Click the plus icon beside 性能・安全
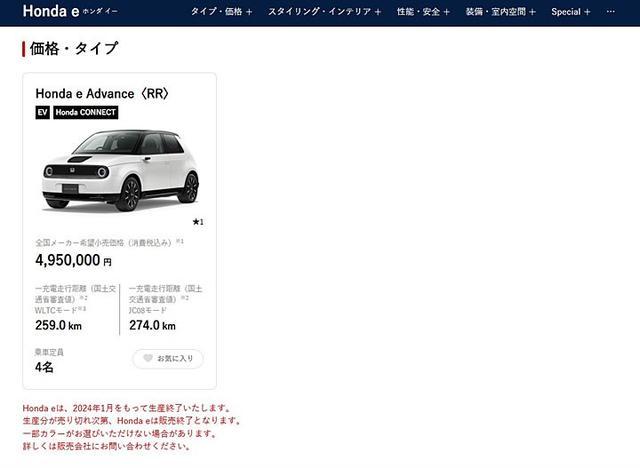640x468 pixels. click(447, 12)
